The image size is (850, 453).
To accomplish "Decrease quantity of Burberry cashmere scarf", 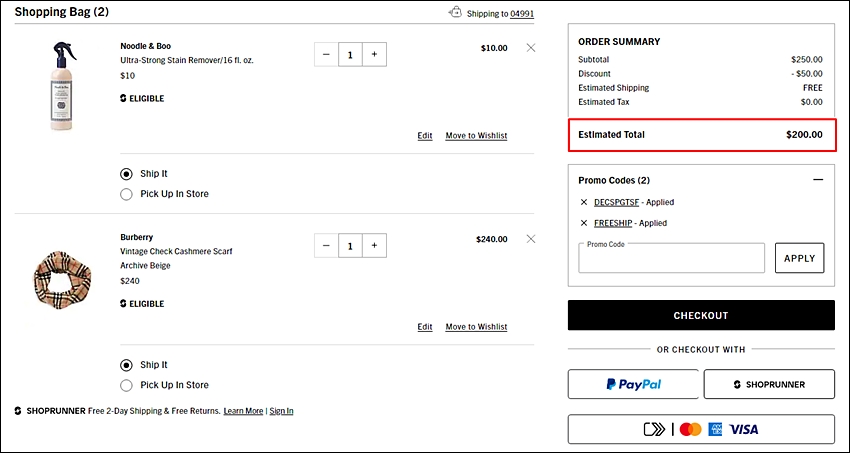I will pyautogui.click(x=326, y=245).
